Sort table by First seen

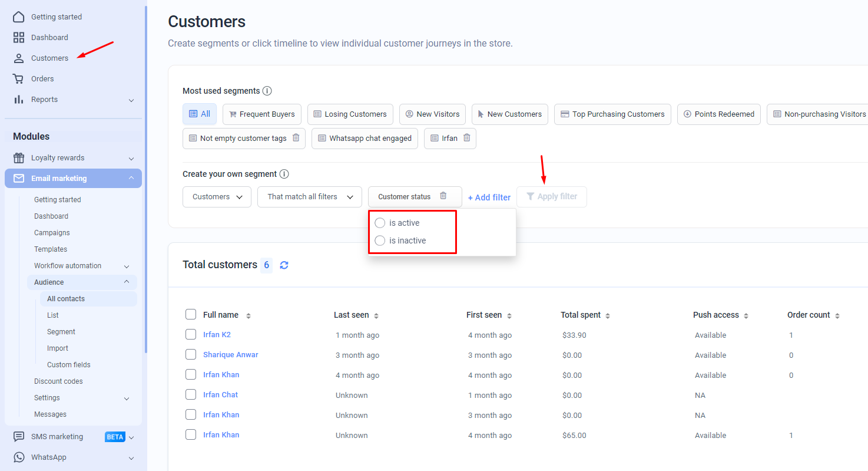pyautogui.click(x=509, y=315)
